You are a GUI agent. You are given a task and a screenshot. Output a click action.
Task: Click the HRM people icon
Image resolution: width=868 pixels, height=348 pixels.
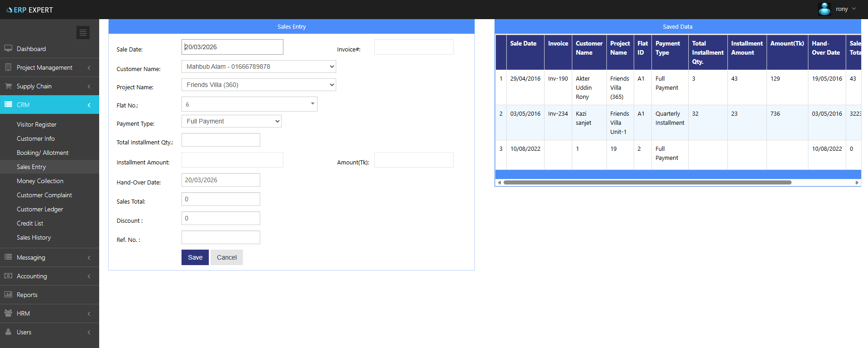(8, 313)
